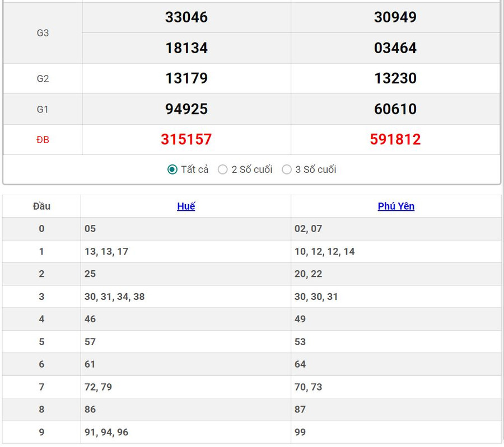Screen dimensions: 504x447
Task: Click G2 result 13230
Action: click(395, 78)
